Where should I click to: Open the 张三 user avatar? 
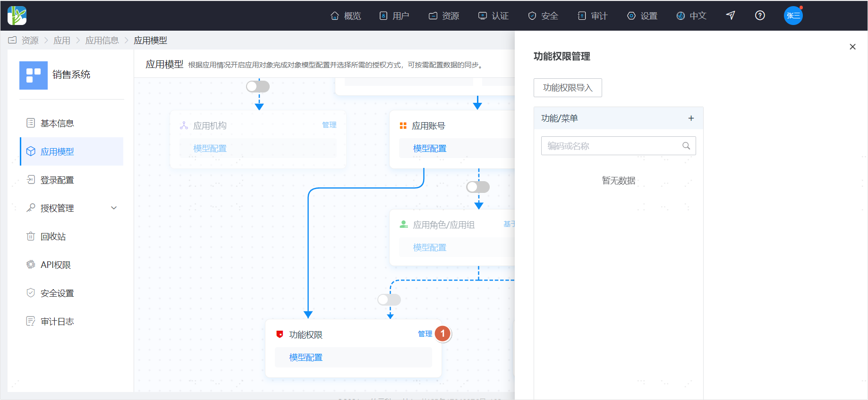793,16
